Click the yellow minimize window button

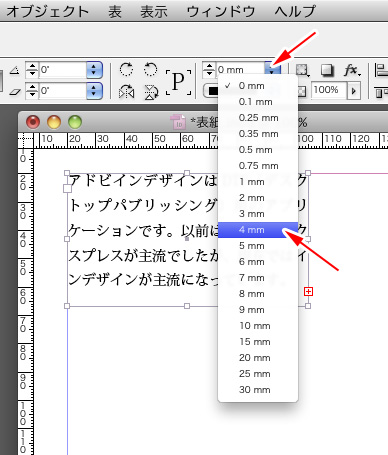[54, 122]
